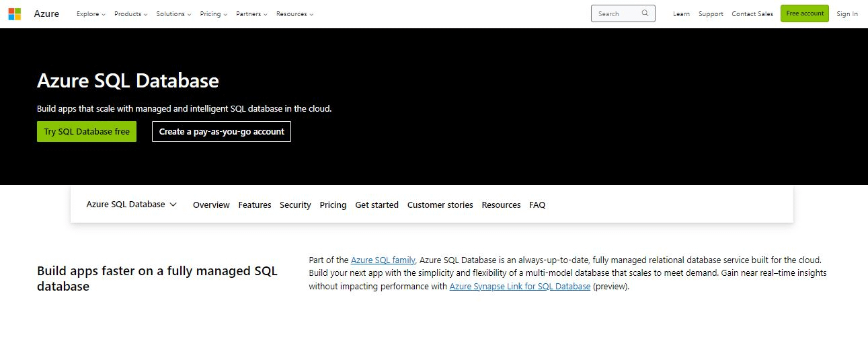Go to the FAQ section tab
868x364 pixels.
[x=537, y=205]
